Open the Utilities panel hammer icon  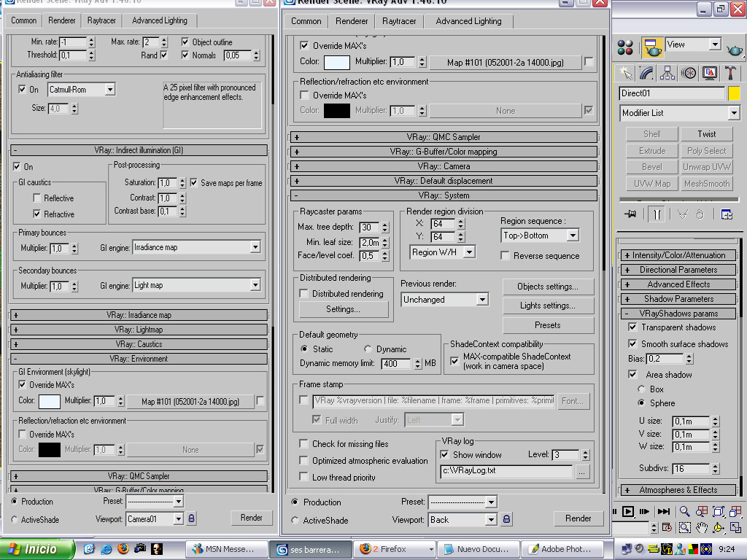tap(730, 73)
